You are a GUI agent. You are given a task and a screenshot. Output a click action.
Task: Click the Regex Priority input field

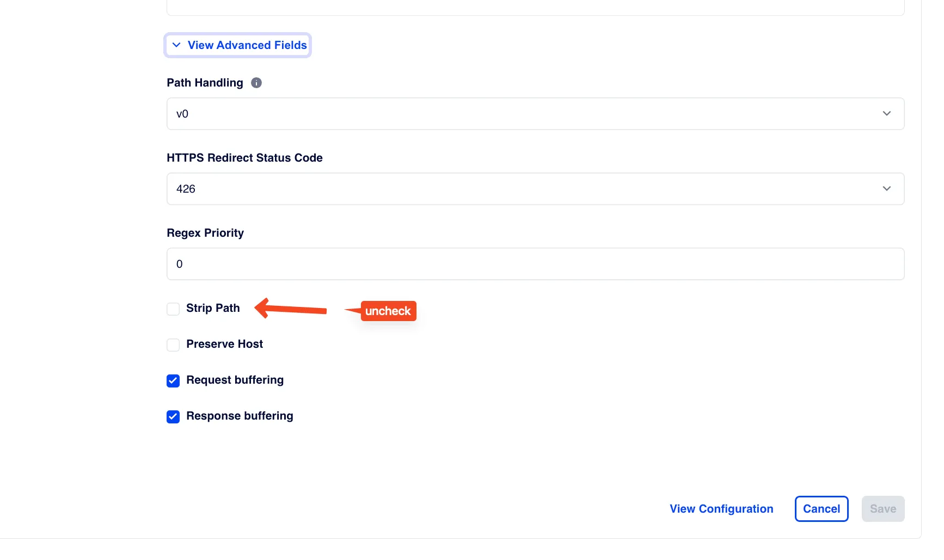click(535, 264)
